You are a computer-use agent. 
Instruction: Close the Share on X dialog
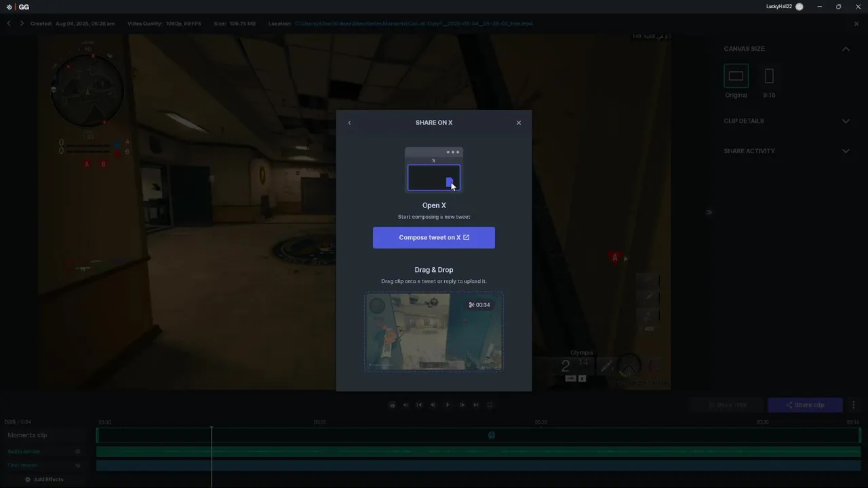point(519,123)
